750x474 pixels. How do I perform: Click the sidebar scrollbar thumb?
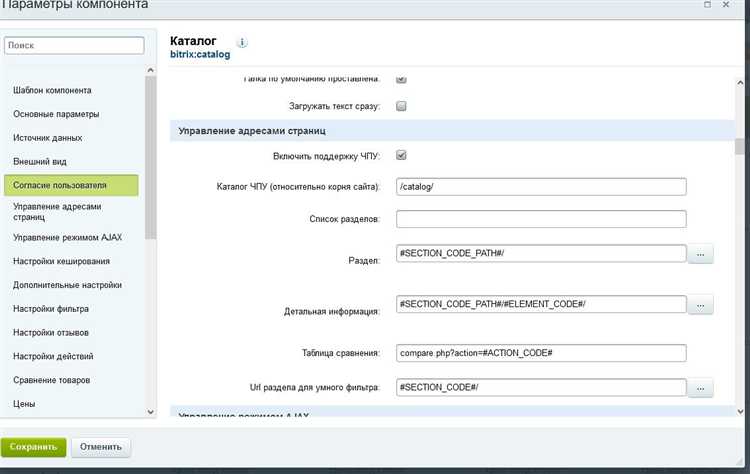[x=151, y=157]
